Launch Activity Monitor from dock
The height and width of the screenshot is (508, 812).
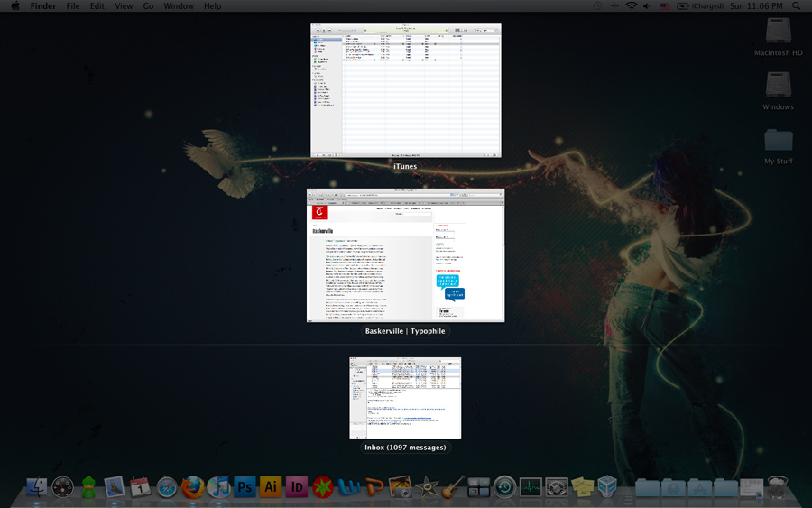coord(531,487)
